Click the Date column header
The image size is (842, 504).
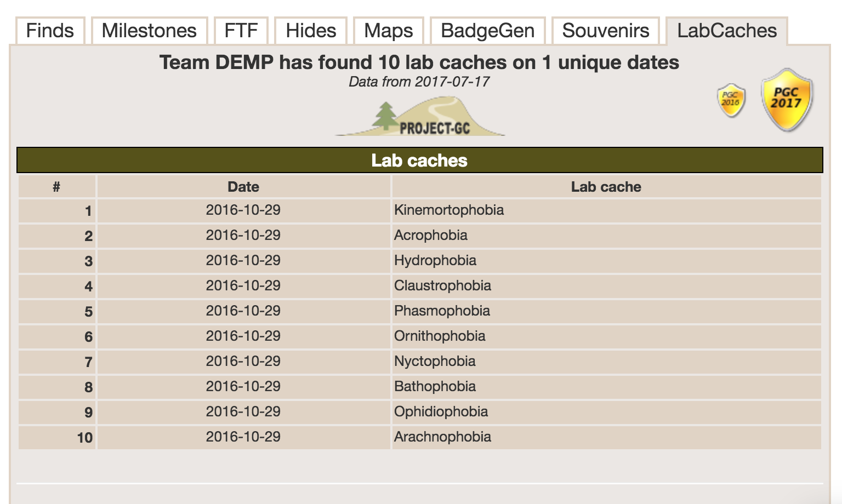click(243, 187)
